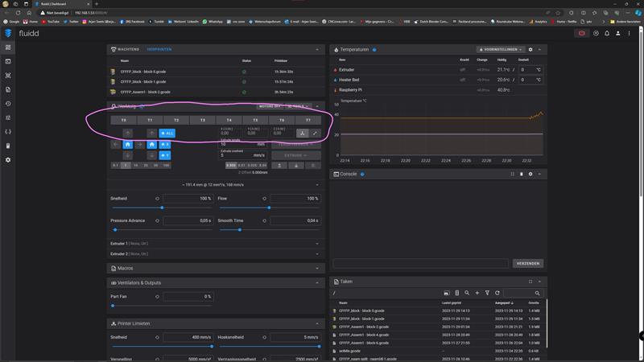Screen dimensions: 644x362
Task: Click the emergency stop icon in top bar
Action: pos(581,33)
